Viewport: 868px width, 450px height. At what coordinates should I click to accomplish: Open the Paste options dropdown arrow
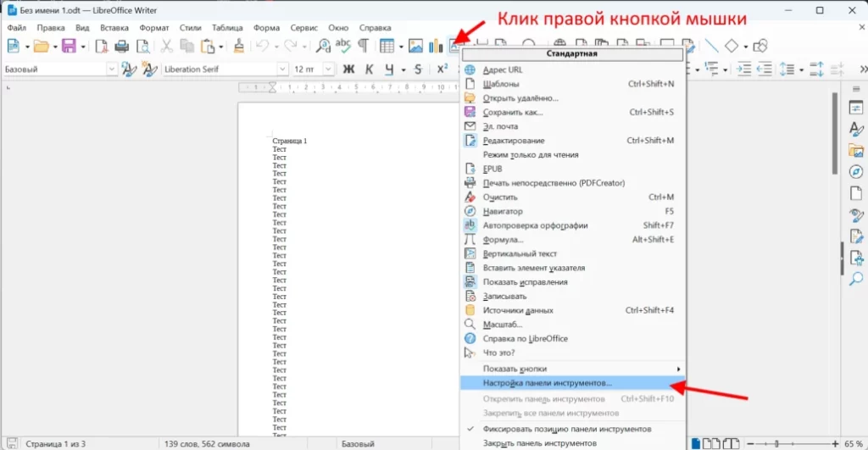point(221,47)
